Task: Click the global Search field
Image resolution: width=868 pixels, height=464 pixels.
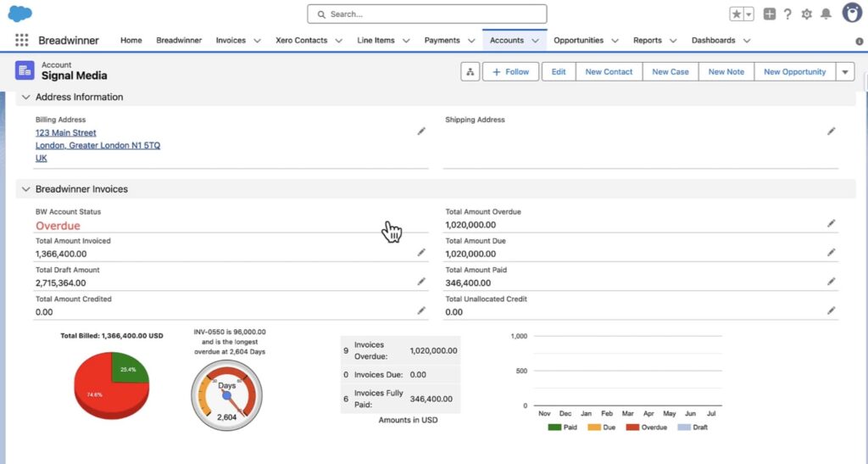Action: click(427, 14)
